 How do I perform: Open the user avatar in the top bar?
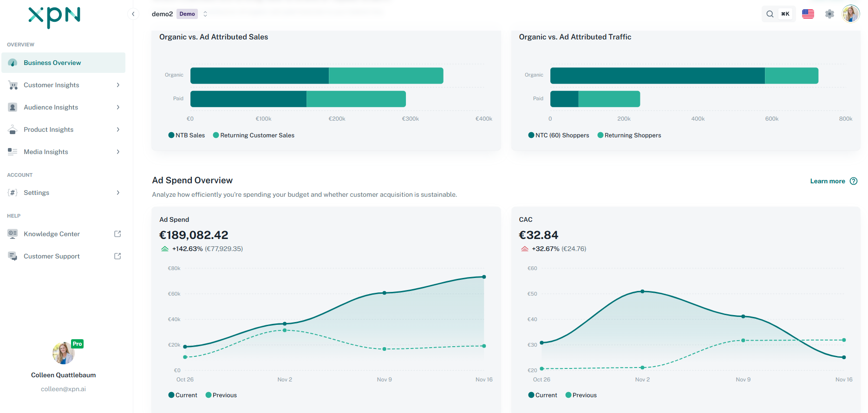851,14
